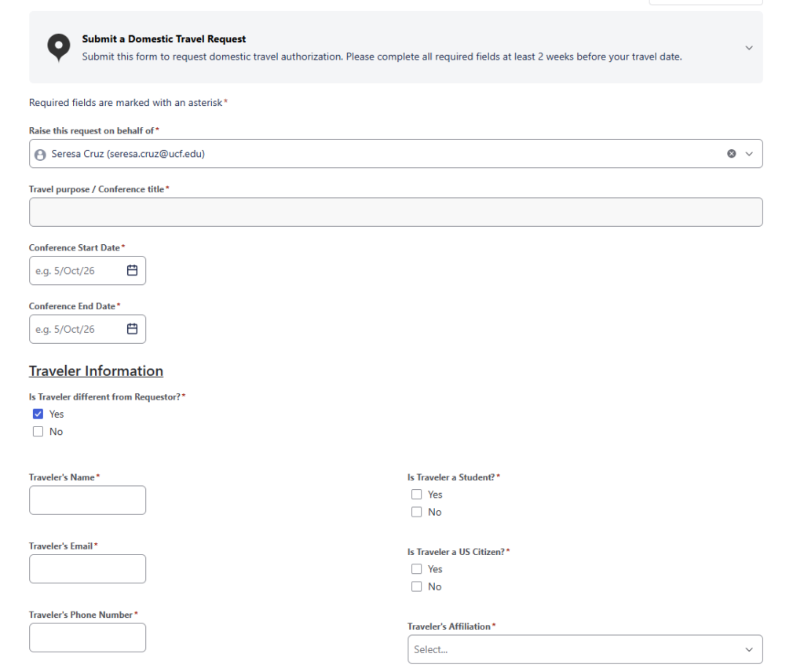Collapse the Domestic Travel Request banner chevron
The image size is (804, 672).
click(748, 48)
